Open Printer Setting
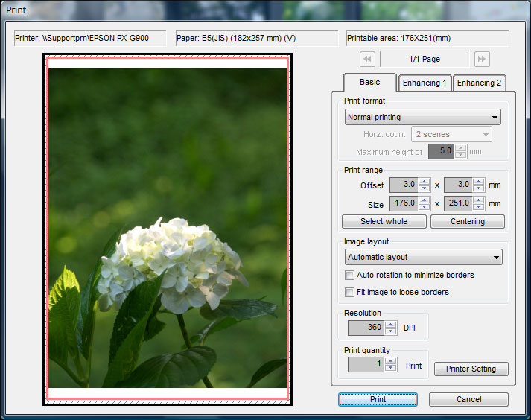 pos(471,369)
